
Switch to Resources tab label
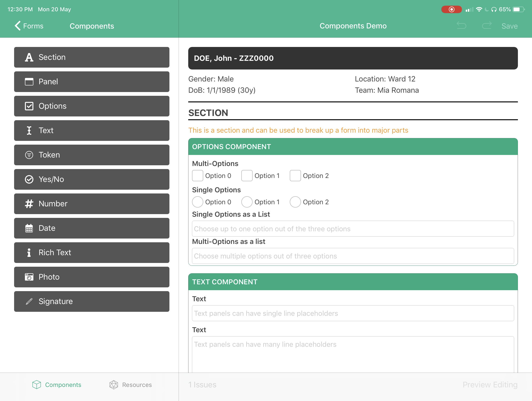[x=137, y=385]
